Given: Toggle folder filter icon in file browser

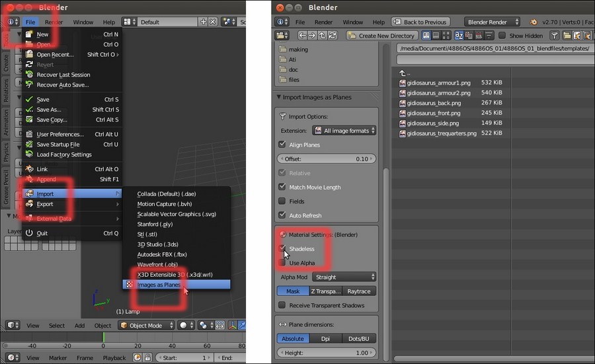Looking at the screenshot, I should (x=567, y=35).
